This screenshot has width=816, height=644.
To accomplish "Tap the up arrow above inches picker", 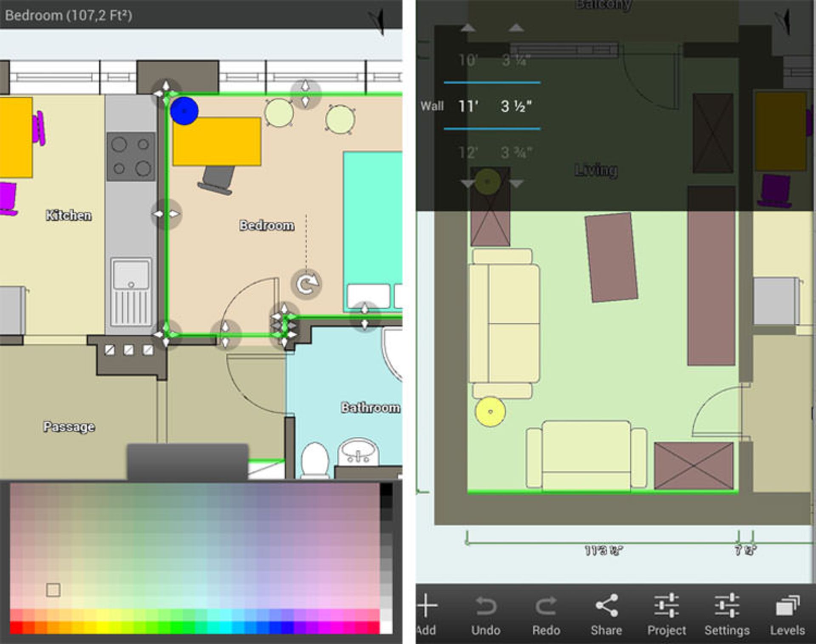I will coord(516,28).
